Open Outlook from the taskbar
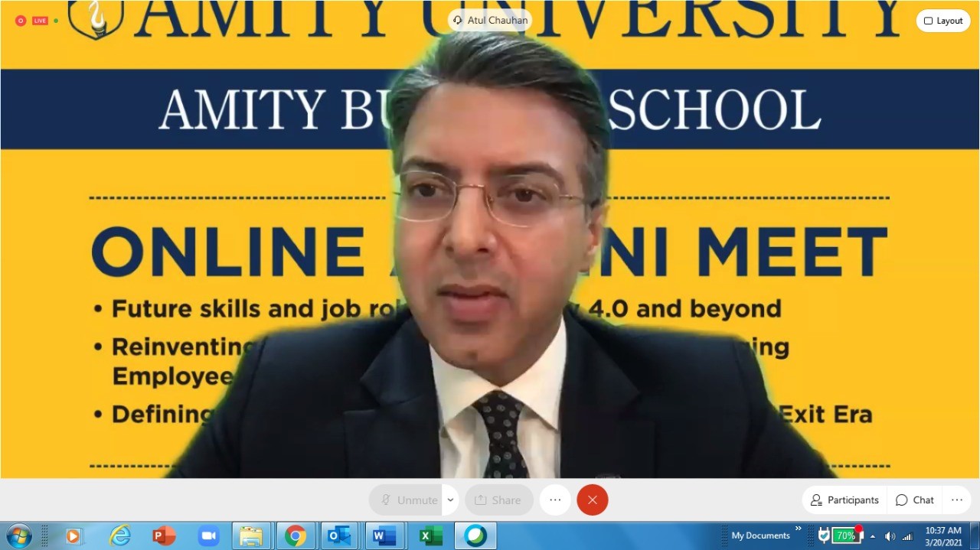 click(x=339, y=536)
